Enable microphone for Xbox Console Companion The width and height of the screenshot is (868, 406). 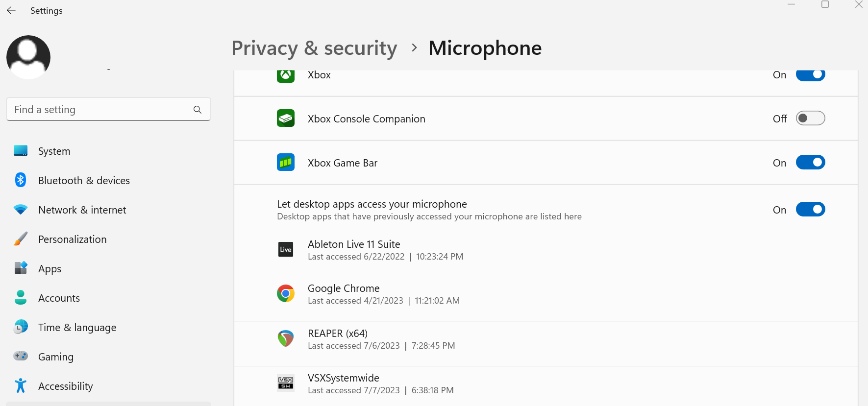pos(811,118)
